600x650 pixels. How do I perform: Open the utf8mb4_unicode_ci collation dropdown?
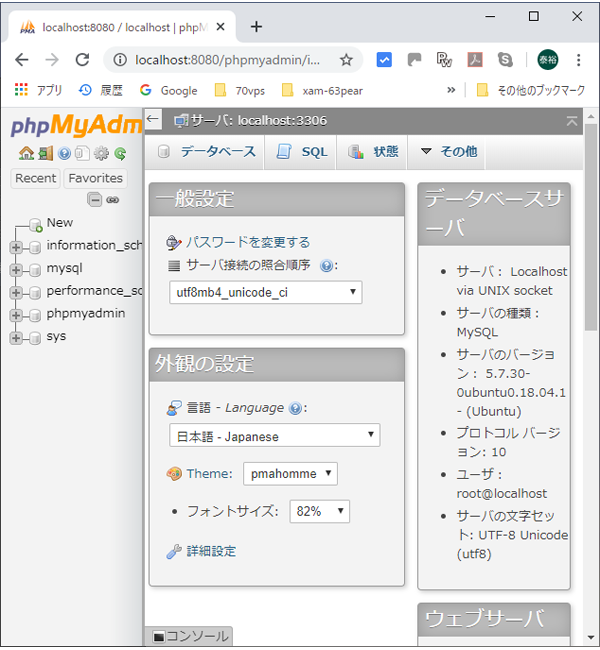pos(266,292)
